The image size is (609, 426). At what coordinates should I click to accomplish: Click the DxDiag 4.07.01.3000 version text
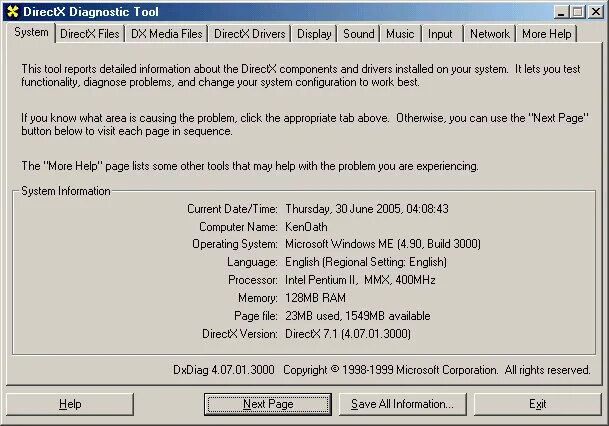[224, 370]
